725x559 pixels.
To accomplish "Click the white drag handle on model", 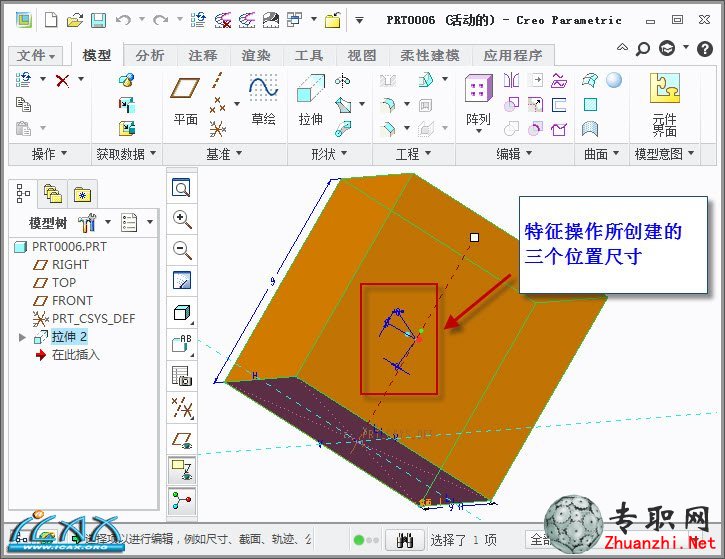I will click(x=474, y=237).
